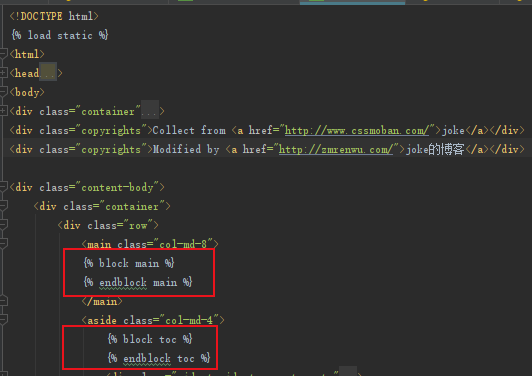Click the load static template tag
The width and height of the screenshot is (532, 376).
click(x=60, y=35)
